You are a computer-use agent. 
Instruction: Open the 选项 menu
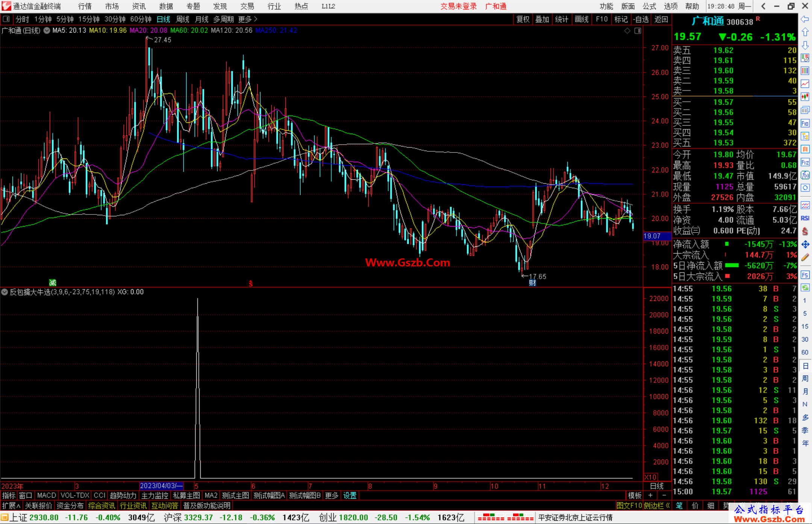[x=671, y=6]
